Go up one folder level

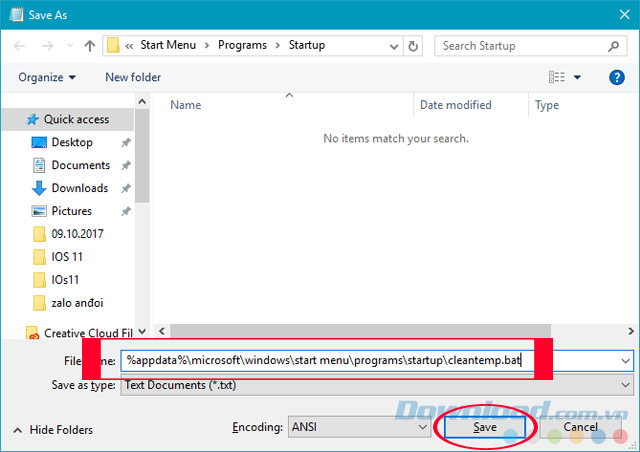90,45
